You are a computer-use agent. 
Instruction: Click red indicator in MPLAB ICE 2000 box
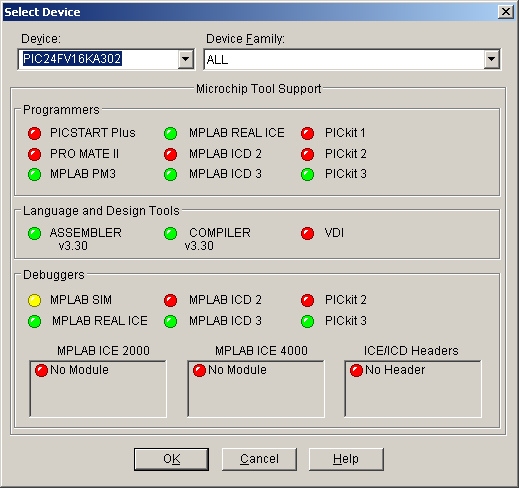[x=42, y=371]
